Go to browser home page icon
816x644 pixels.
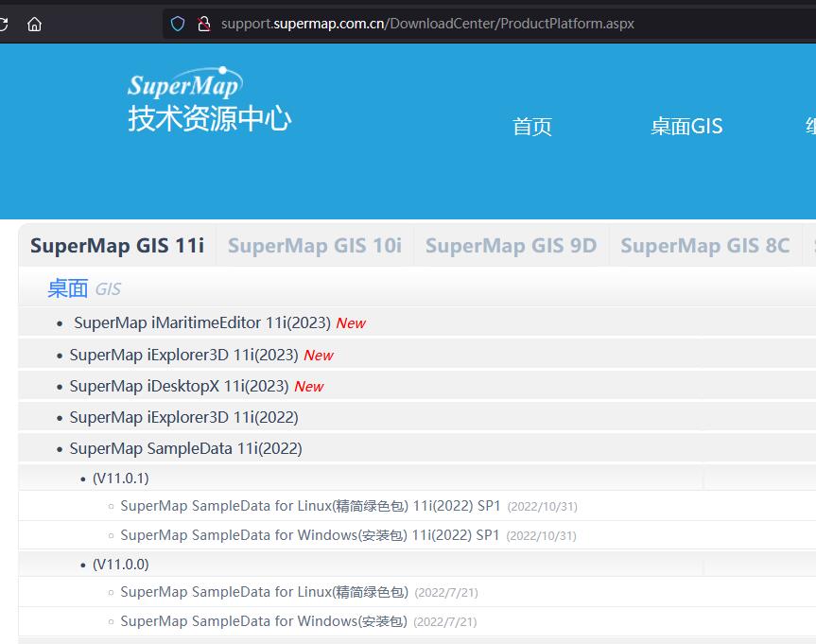click(x=34, y=24)
